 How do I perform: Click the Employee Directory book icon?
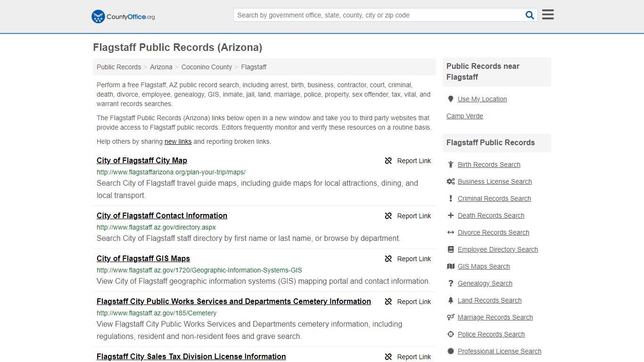pos(451,249)
